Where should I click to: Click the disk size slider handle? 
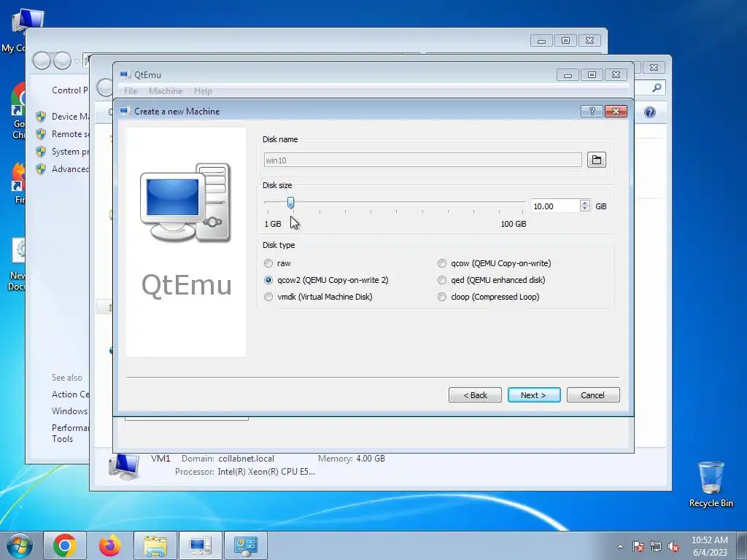pos(290,203)
